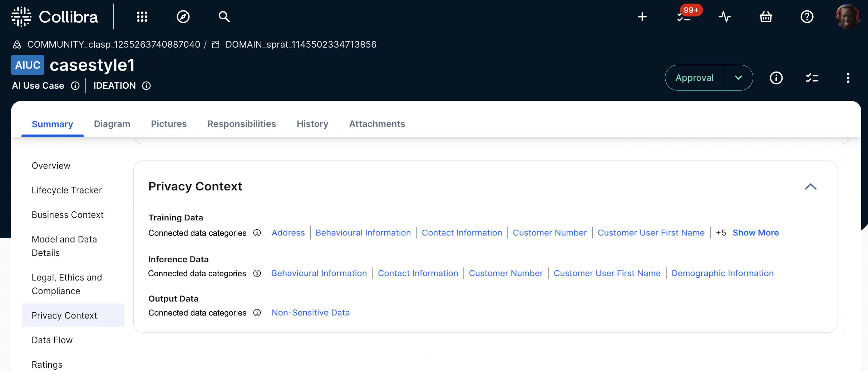The image size is (868, 371).
Task: Switch to the Diagram tab
Action: tap(112, 124)
